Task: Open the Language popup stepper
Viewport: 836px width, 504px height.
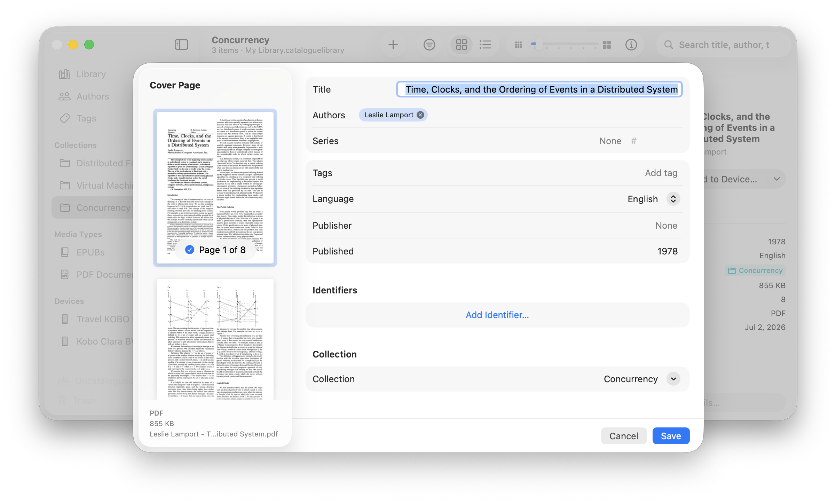Action: 673,199
